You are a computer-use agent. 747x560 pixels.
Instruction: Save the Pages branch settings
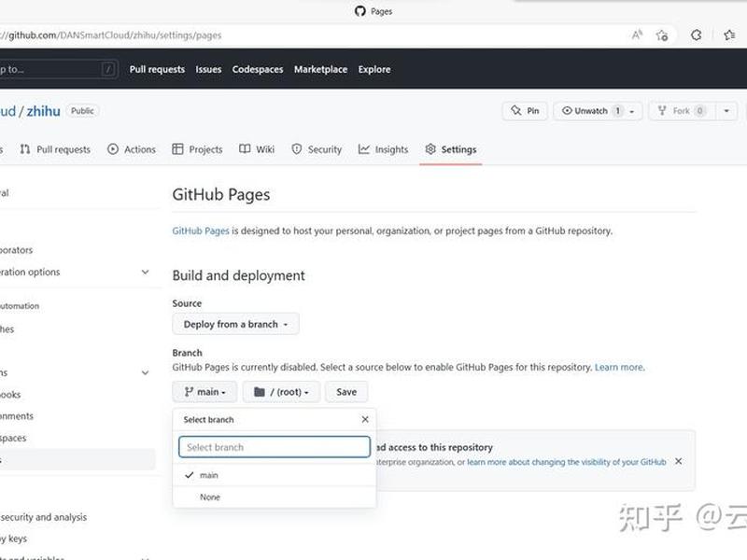(x=346, y=392)
